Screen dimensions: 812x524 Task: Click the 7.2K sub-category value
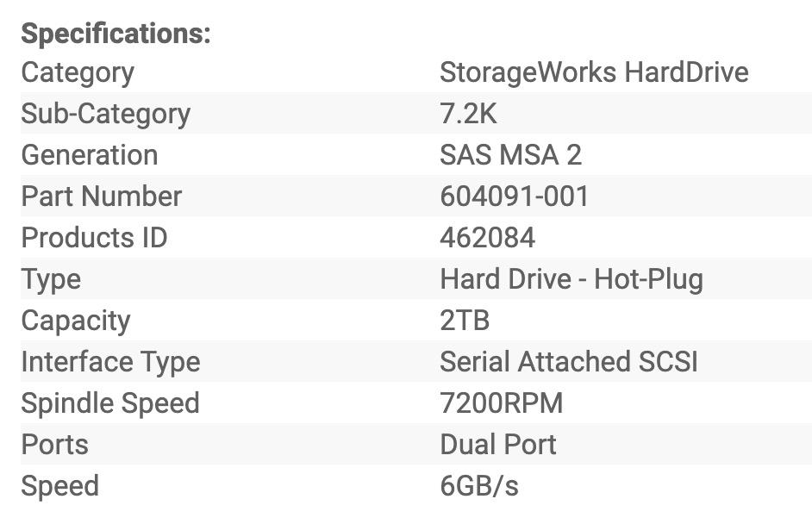click(x=468, y=114)
